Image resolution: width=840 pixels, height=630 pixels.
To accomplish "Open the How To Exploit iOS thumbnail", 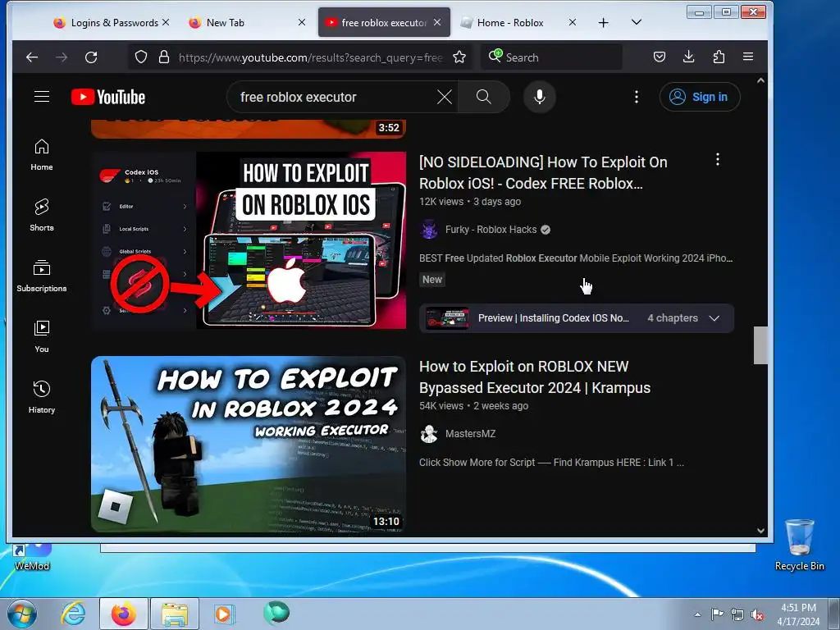I will coord(249,240).
